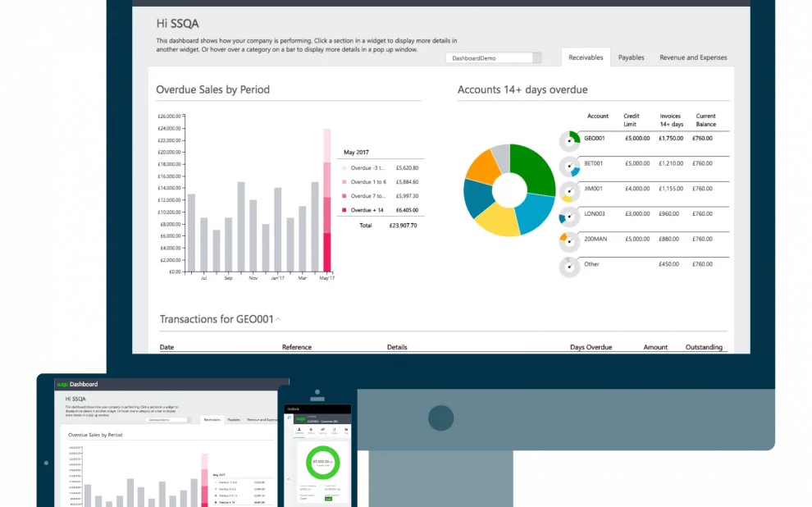Click the Sage logo in the Outlook customer header
This screenshot has width=812, height=507.
click(x=300, y=418)
